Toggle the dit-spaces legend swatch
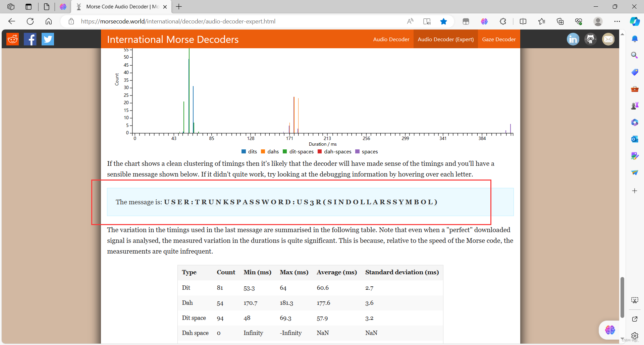This screenshot has width=644, height=345. click(285, 152)
